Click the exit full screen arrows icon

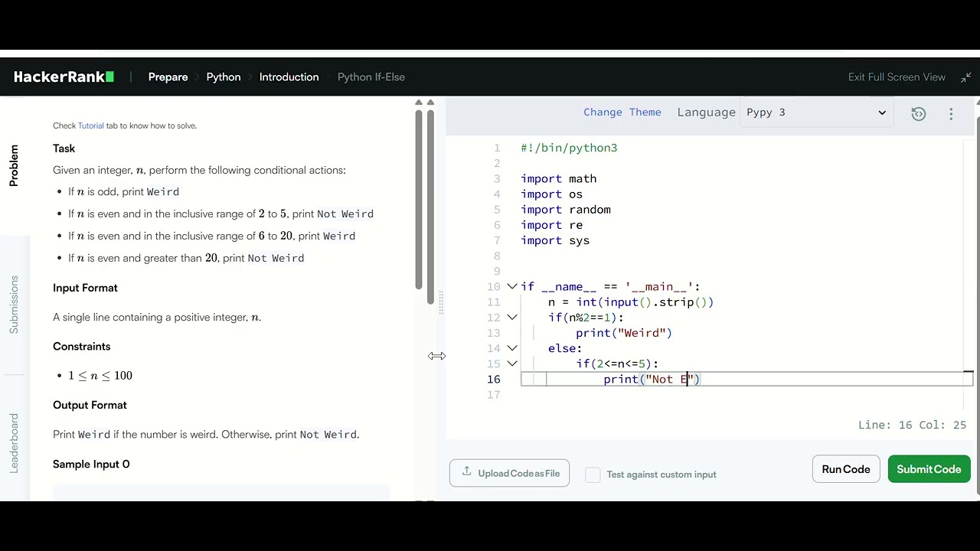point(965,77)
